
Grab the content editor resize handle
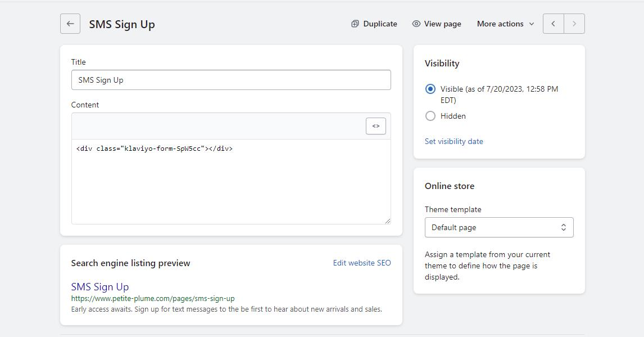[x=387, y=221]
